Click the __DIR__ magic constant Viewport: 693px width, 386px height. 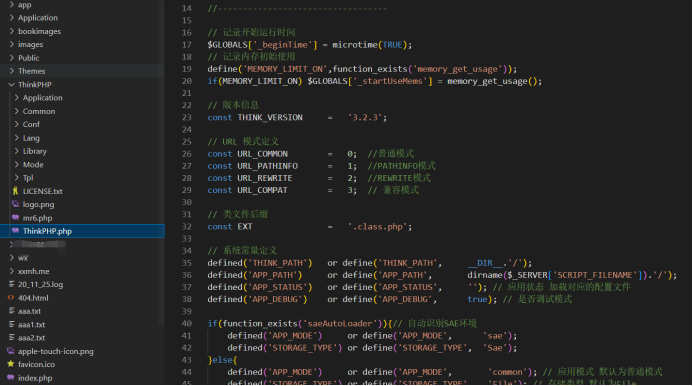pos(485,263)
